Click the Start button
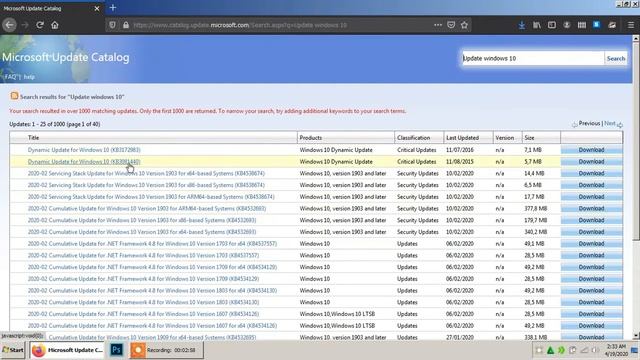The image size is (640, 360). click(13, 350)
